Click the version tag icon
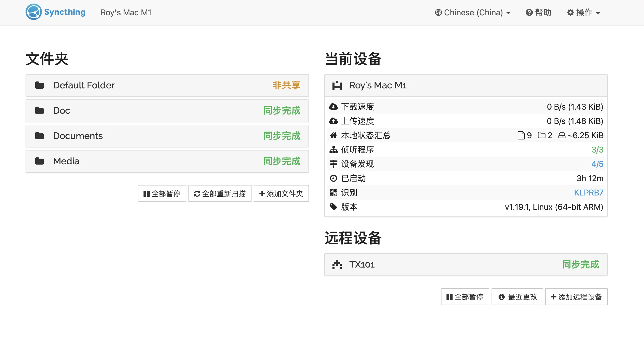Viewport: 644px width, 347px height. click(333, 207)
